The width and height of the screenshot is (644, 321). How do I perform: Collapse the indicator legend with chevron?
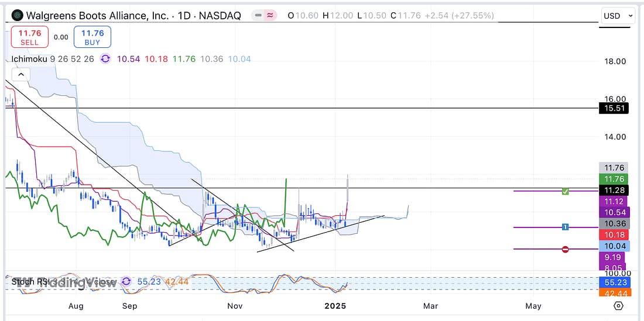pyautogui.click(x=20, y=75)
